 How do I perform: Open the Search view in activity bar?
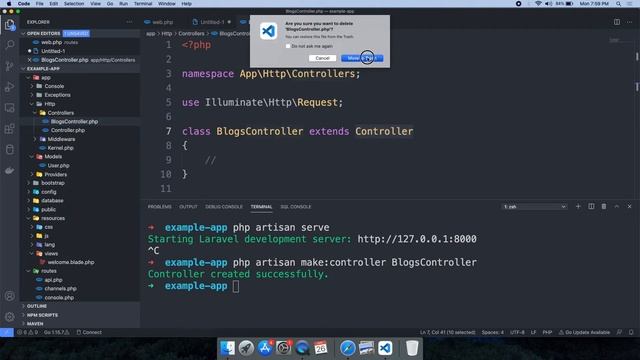tap(9, 44)
